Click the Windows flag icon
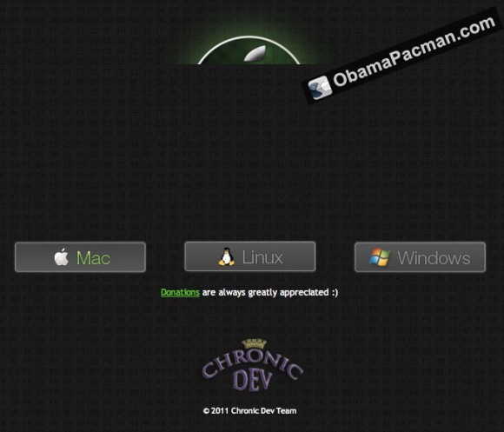Screen dimensions: 504x432 point(380,256)
